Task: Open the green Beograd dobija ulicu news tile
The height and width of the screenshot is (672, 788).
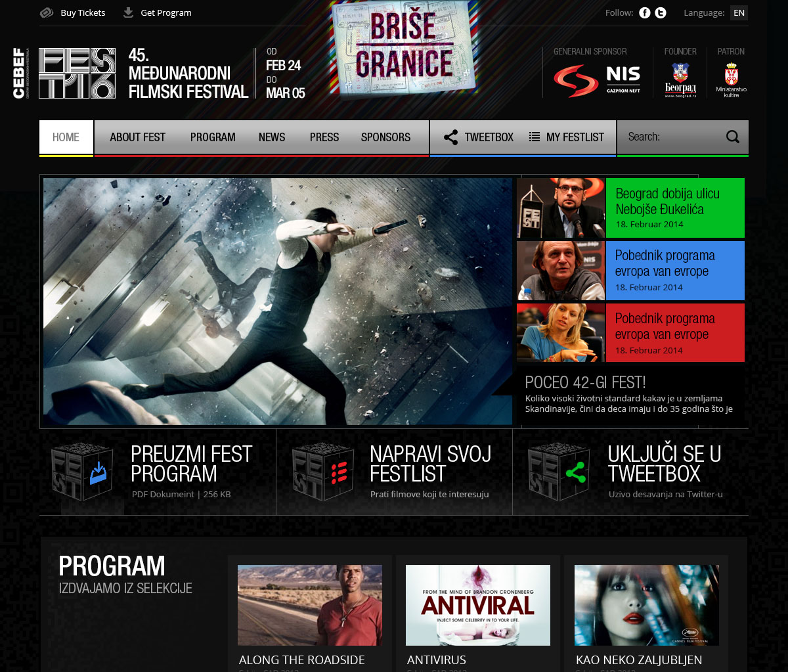Action: [675, 208]
